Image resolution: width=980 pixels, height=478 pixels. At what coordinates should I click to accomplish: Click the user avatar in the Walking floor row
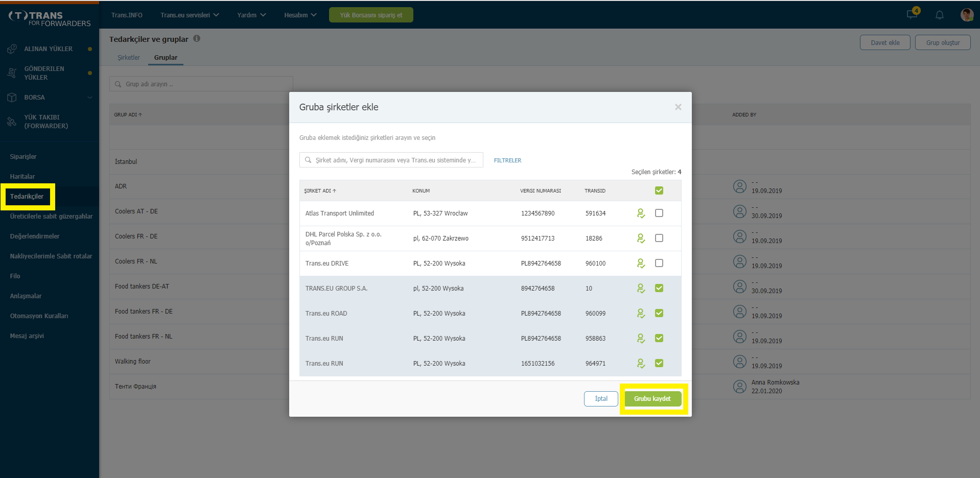(x=740, y=362)
